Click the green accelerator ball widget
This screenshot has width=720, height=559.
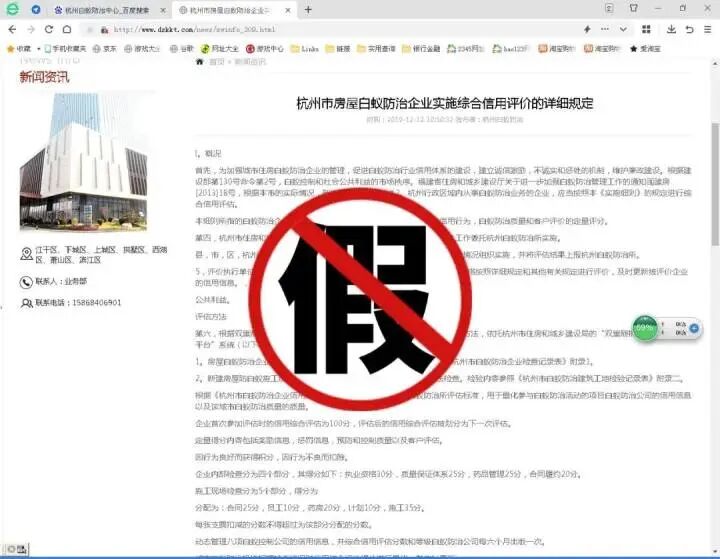pyautogui.click(x=645, y=328)
